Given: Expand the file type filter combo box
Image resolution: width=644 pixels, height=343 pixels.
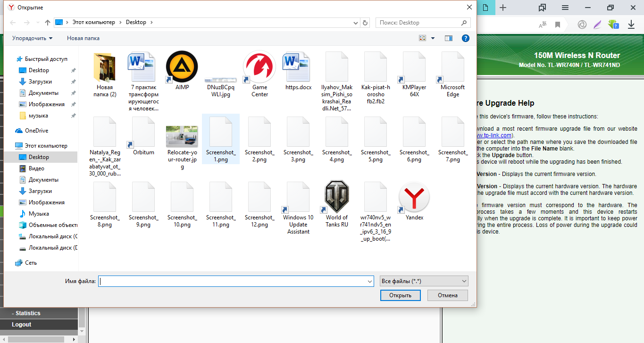Looking at the screenshot, I should 424,281.
